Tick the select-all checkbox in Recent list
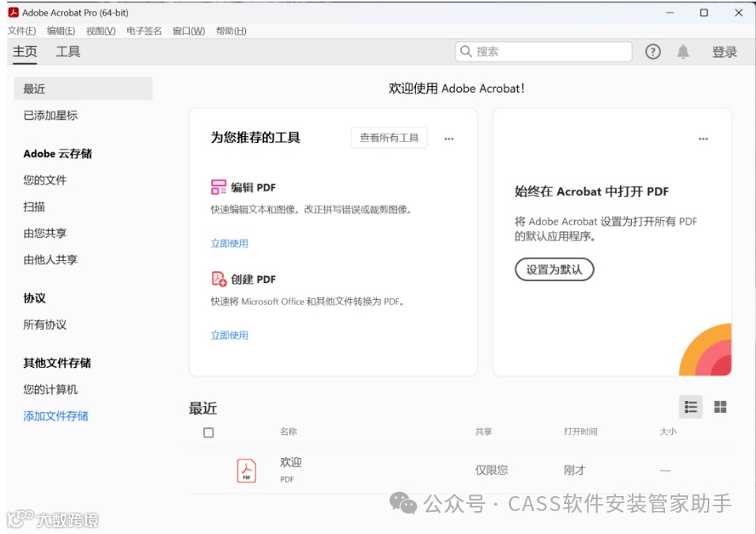Screen dimensions: 756x534 (209, 433)
